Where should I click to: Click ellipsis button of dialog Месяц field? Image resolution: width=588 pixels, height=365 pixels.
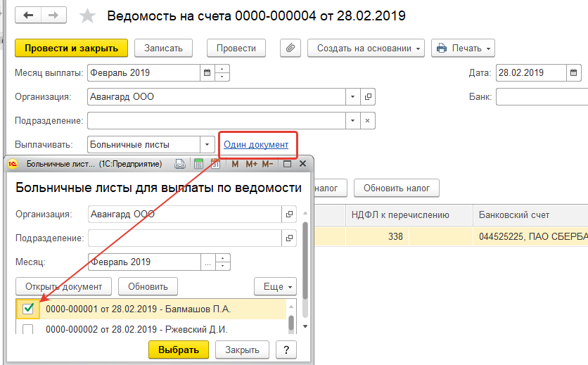[207, 262]
